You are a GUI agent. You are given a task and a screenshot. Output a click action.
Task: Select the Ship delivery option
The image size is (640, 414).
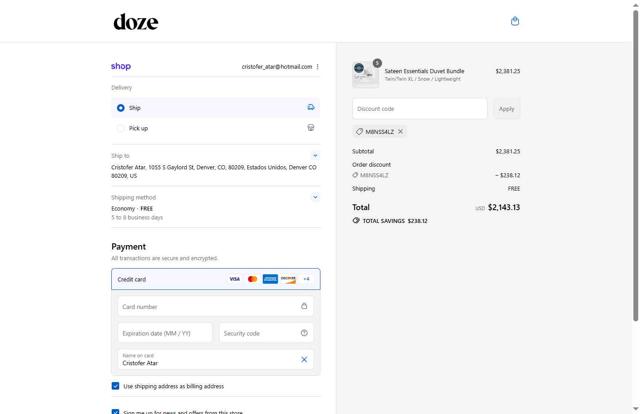(x=216, y=108)
